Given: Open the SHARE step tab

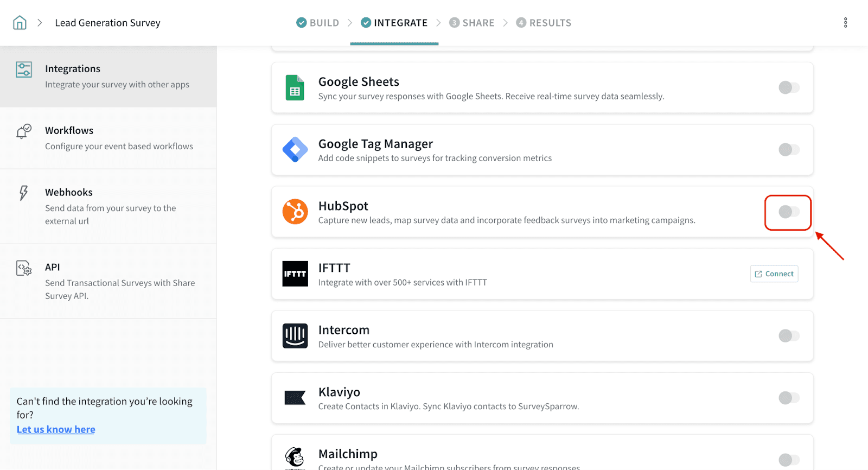Looking at the screenshot, I should point(472,23).
